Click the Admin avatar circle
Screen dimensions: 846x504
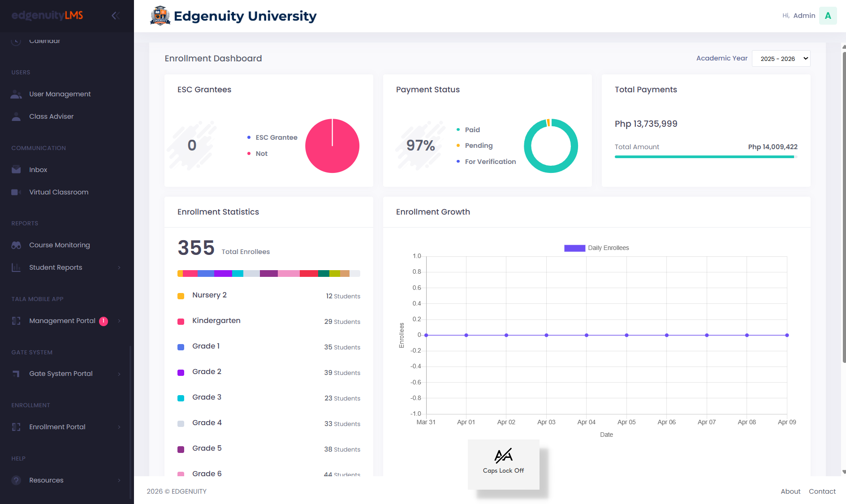(828, 15)
